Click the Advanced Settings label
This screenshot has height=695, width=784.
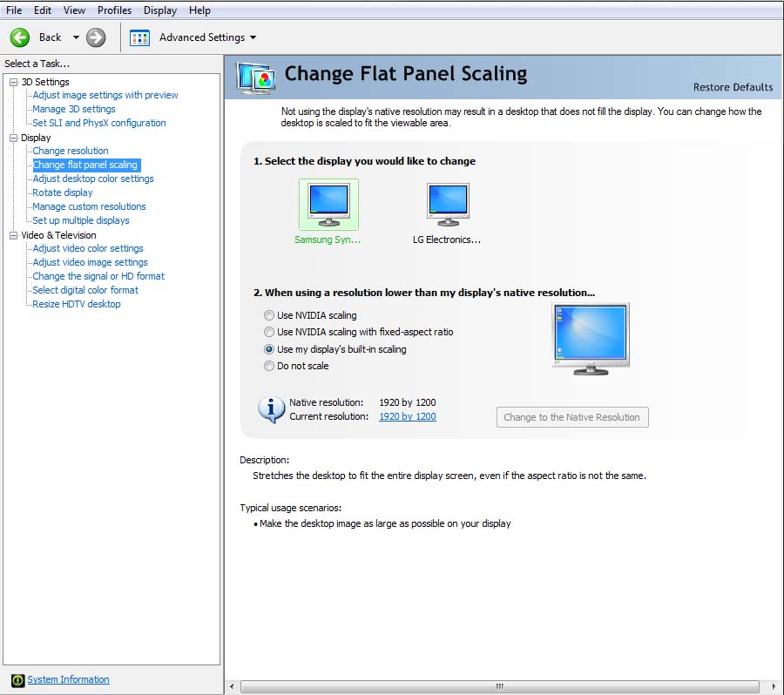(x=202, y=37)
